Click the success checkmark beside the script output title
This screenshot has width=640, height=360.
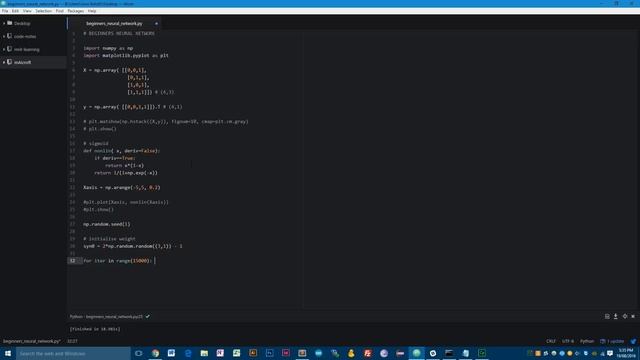click(x=147, y=316)
